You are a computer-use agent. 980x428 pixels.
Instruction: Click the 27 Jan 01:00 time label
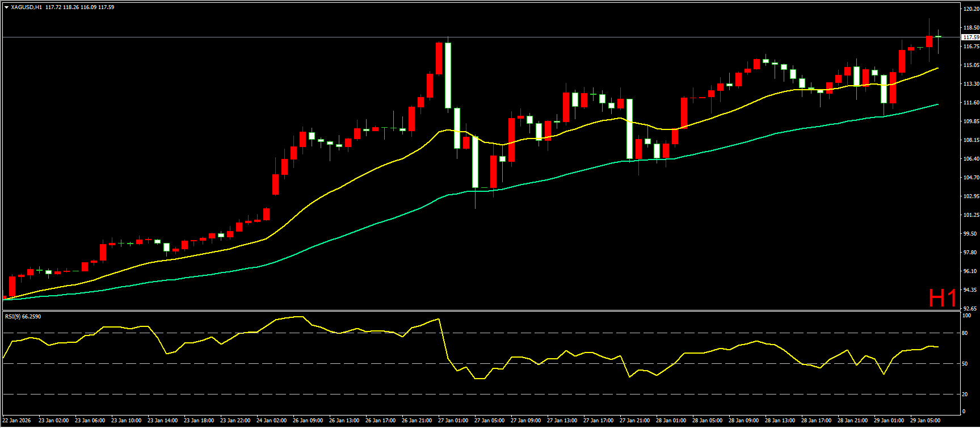tap(453, 421)
